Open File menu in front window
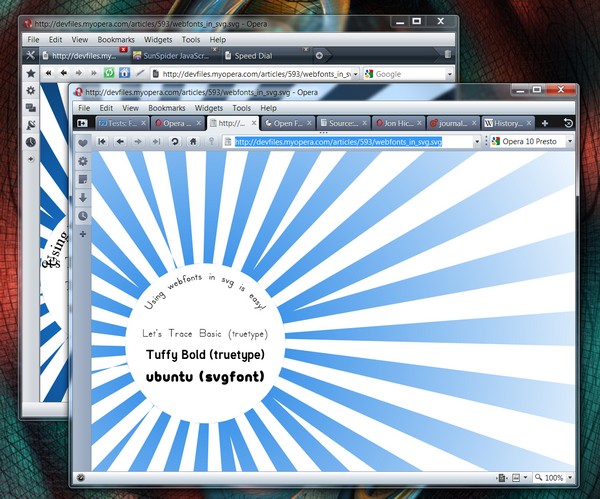600x499 pixels. tap(84, 108)
